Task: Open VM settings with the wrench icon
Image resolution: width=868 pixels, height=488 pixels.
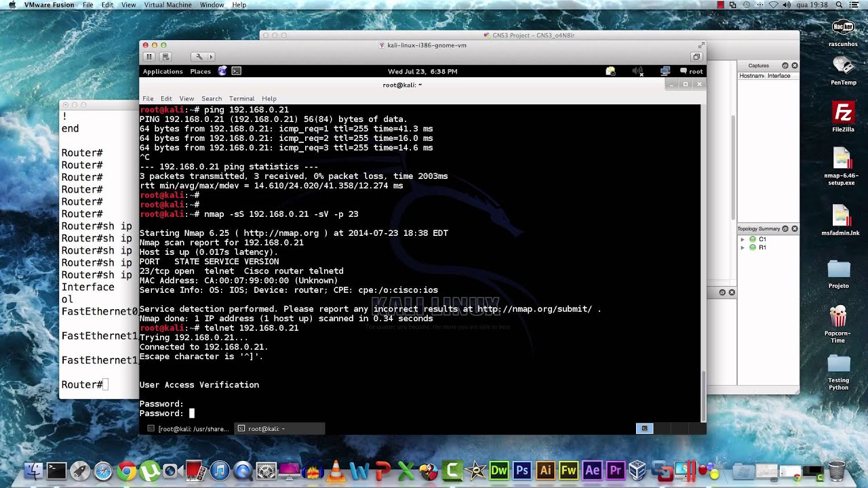Action: pos(199,57)
